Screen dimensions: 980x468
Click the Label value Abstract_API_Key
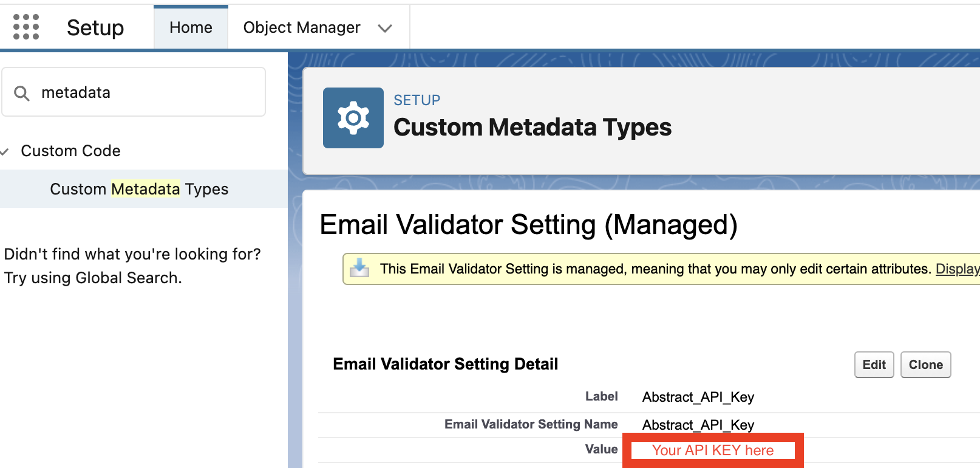click(x=698, y=397)
